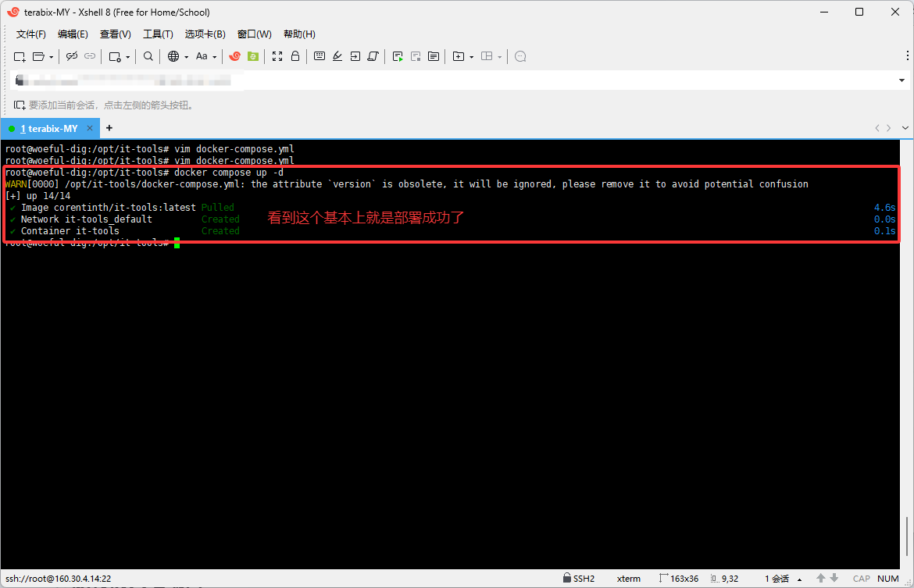Expand the Open folder dropdown arrow

point(52,57)
